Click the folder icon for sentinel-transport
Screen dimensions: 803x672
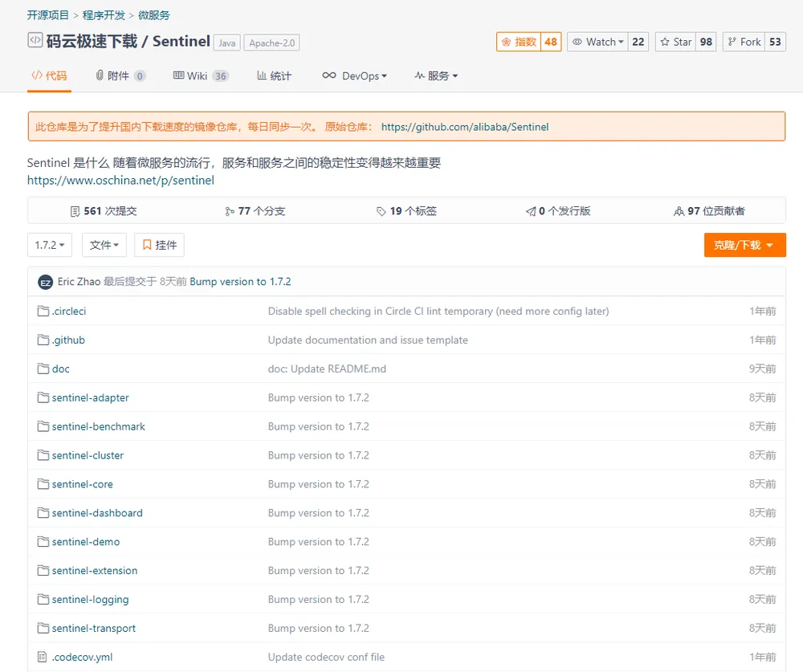43,627
